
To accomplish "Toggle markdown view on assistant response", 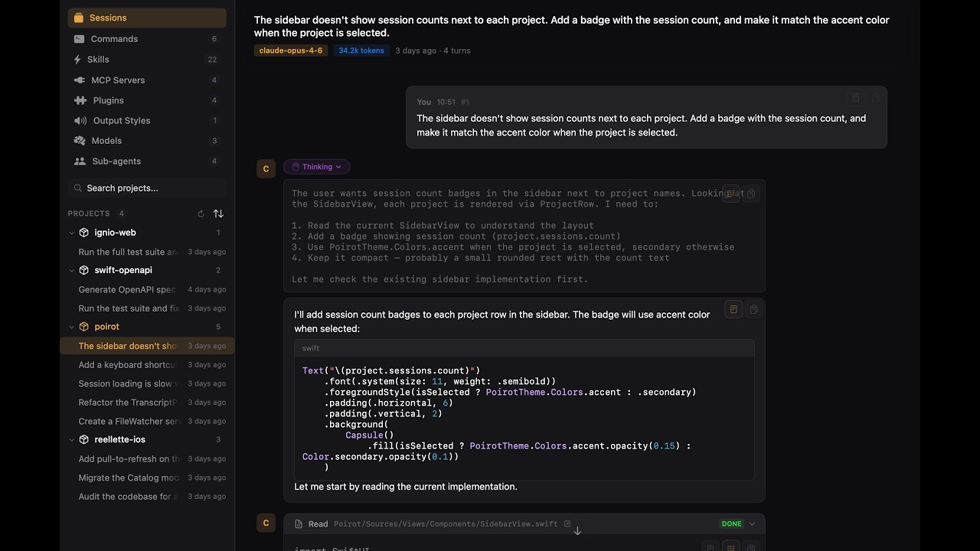I will pyautogui.click(x=733, y=309).
